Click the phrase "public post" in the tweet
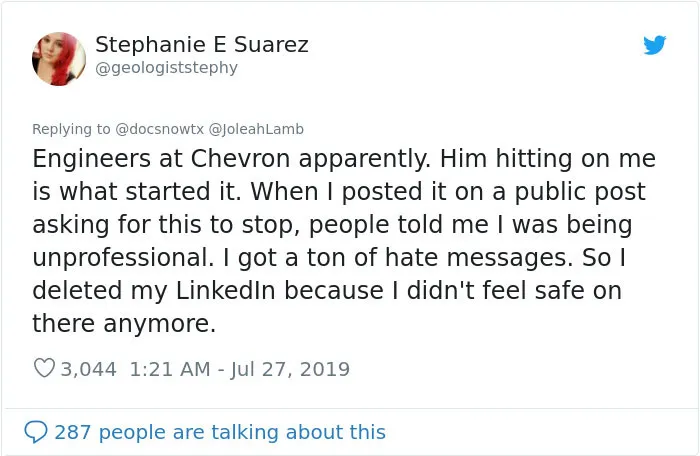Viewport: 700px width, 456px height. pos(580,192)
